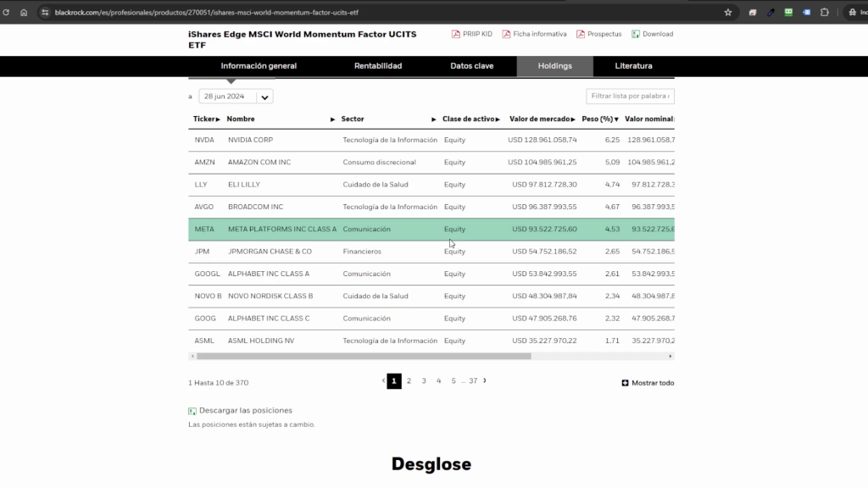Click the NVDA ticker cell
The image size is (868, 488).
[x=204, y=140]
